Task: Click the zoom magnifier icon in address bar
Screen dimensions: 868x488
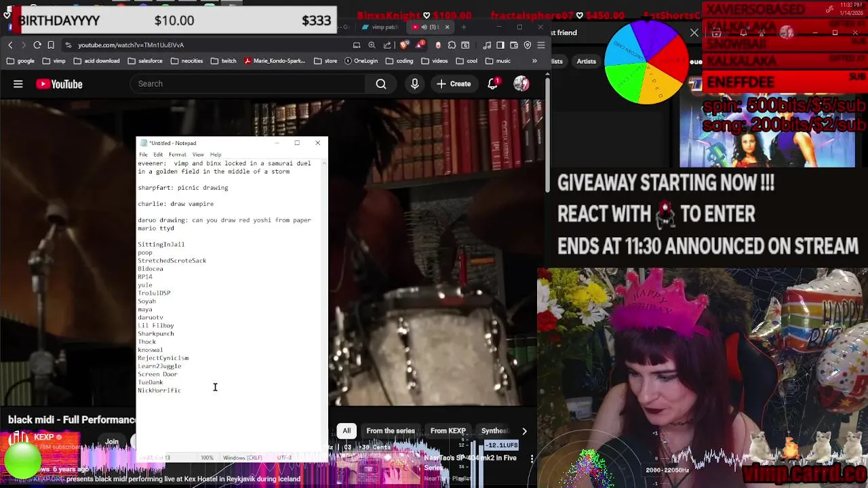Action: [x=372, y=45]
